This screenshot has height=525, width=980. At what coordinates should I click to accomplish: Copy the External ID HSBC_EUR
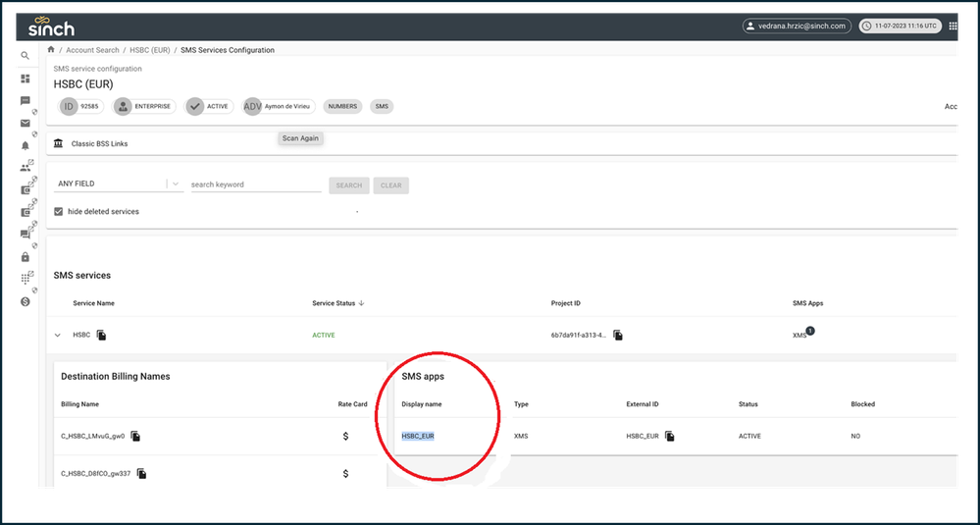coord(669,436)
